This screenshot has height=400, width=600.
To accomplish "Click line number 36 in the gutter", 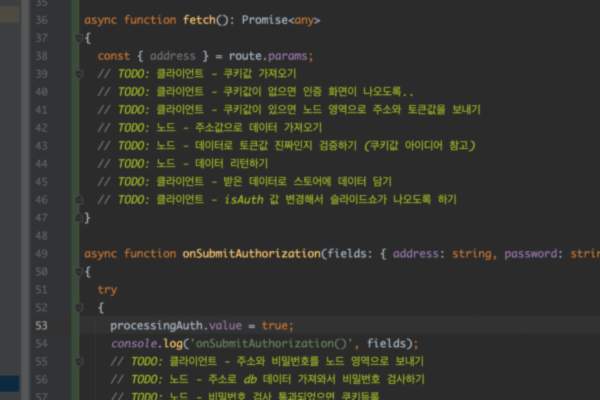I will click(x=41, y=20).
